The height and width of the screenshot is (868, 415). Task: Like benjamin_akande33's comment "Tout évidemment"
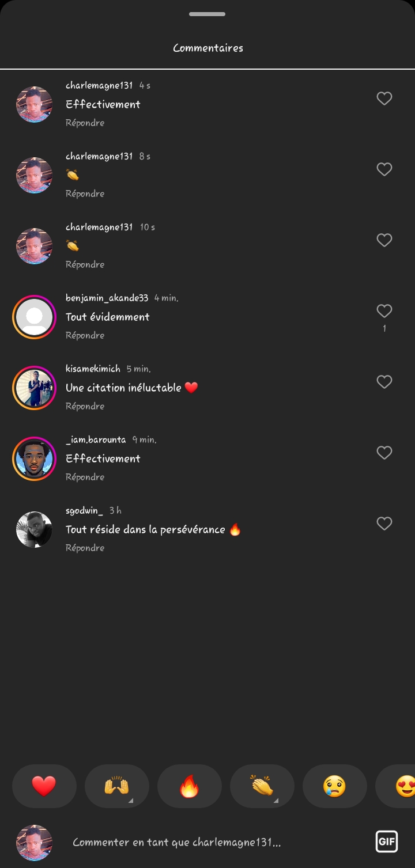click(384, 311)
